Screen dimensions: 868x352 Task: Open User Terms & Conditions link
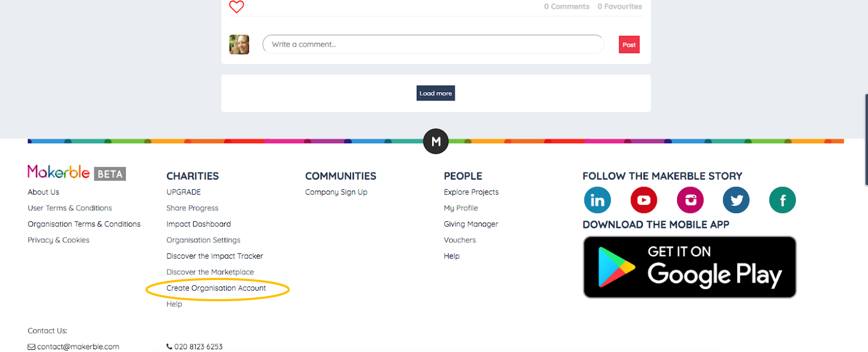[x=70, y=208]
